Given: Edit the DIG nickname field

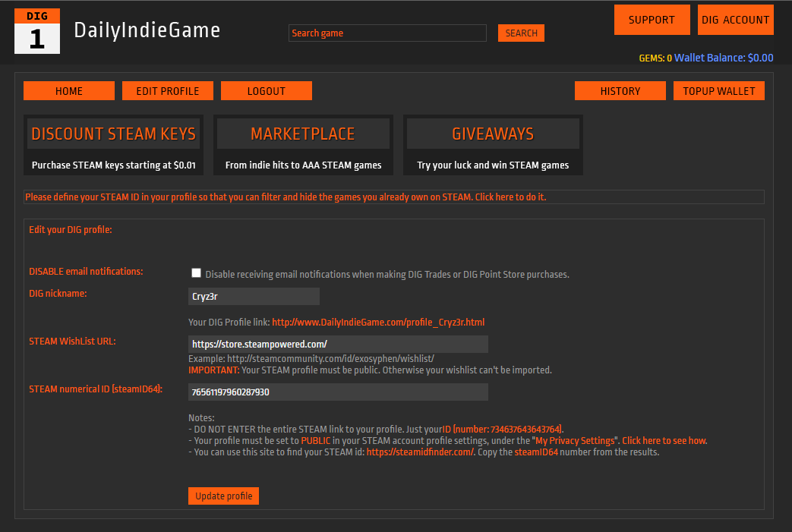Looking at the screenshot, I should 254,296.
